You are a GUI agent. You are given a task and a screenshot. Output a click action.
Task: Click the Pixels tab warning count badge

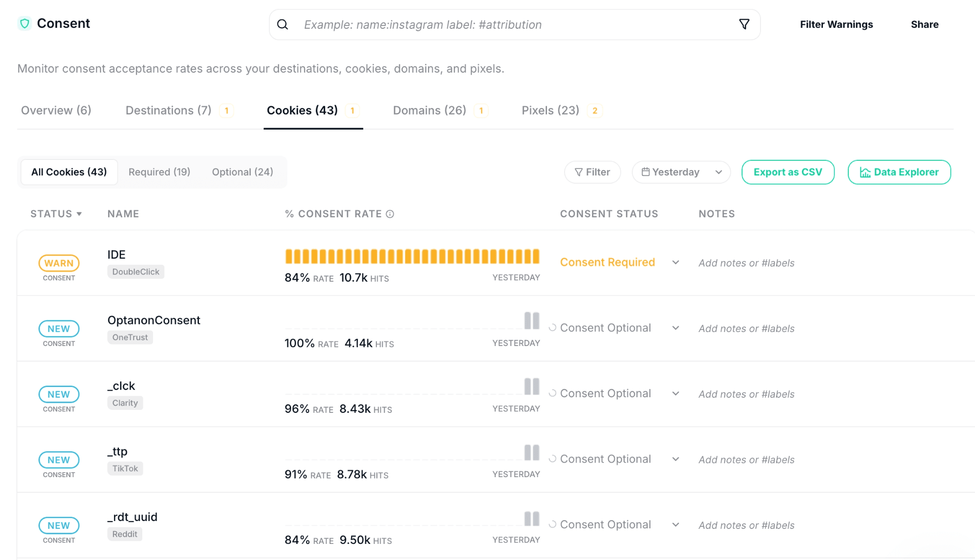tap(595, 111)
